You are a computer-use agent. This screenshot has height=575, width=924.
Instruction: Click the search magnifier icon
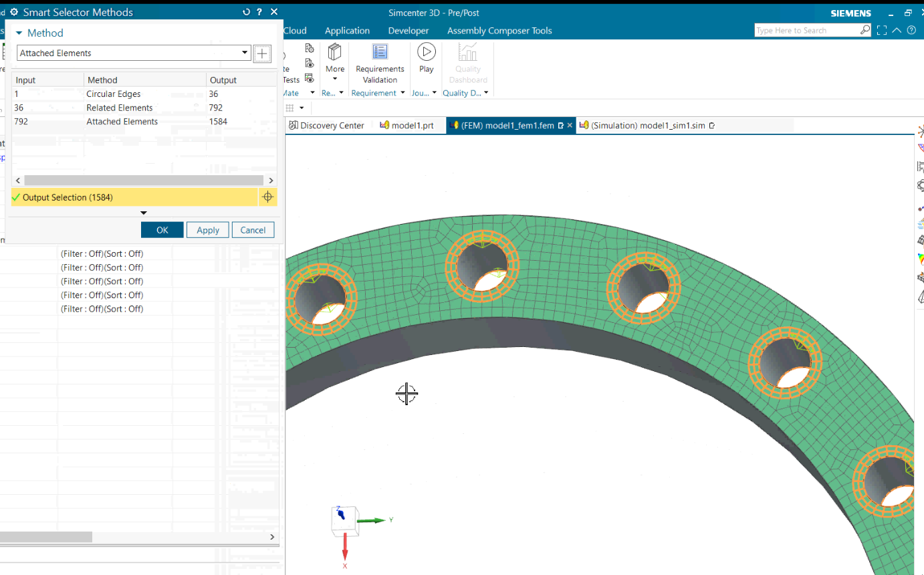click(x=865, y=30)
